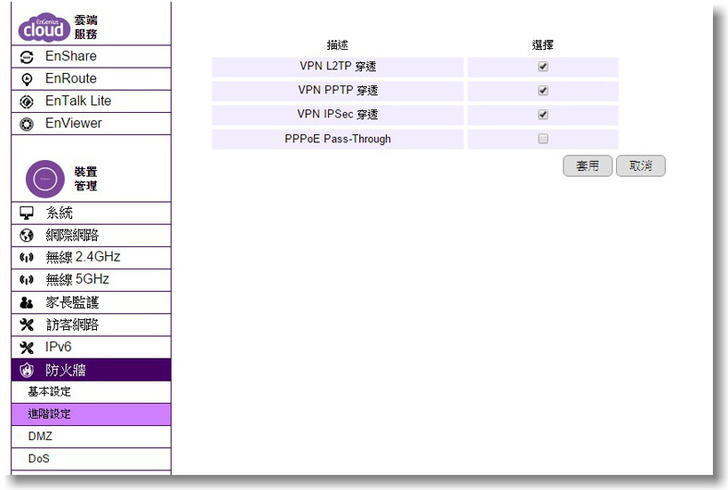Click the globe icon beside 網際網路
728x490 pixels.
(26, 235)
